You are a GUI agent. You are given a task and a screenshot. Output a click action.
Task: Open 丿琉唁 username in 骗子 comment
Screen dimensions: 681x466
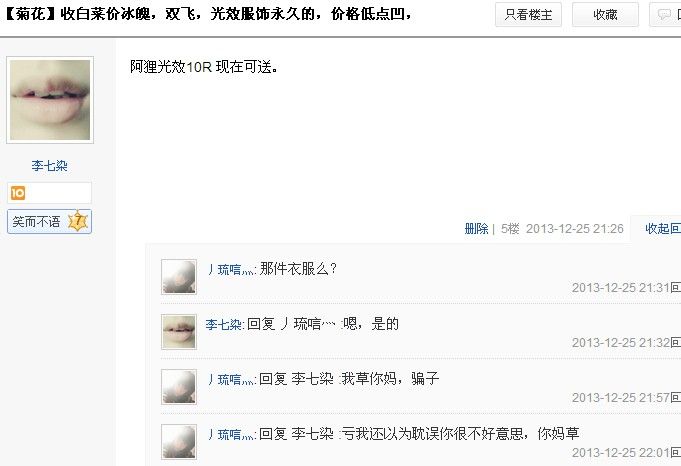pyautogui.click(x=231, y=379)
